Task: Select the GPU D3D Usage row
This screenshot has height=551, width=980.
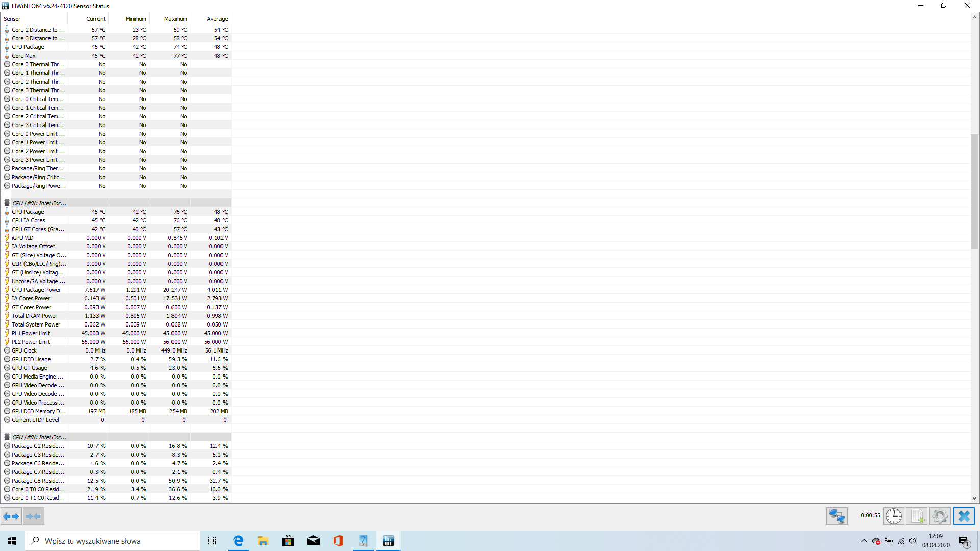Action: tap(117, 359)
